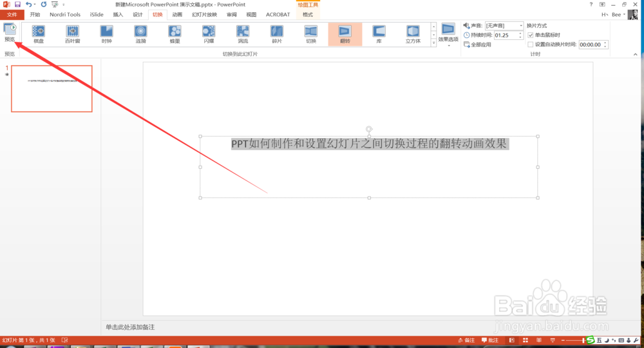Expand the transition gallery More arrow
Screen dimensions: 644x348
click(433, 43)
